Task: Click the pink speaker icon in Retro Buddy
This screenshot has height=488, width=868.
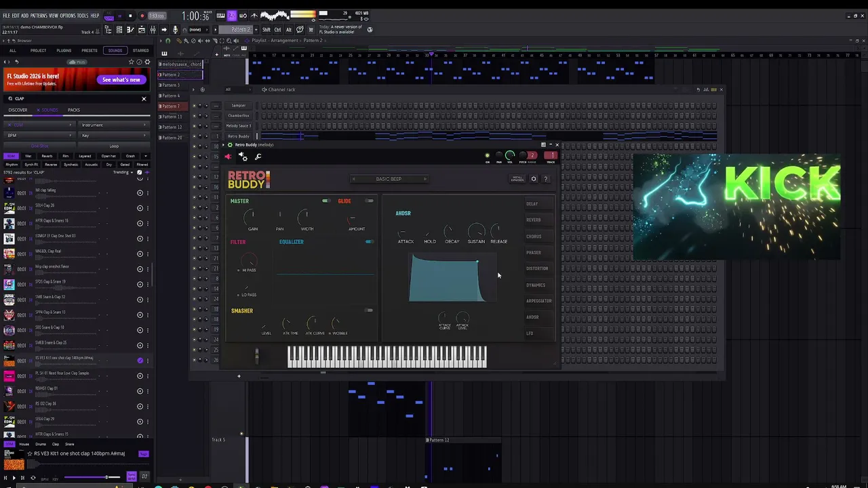Action: [x=228, y=157]
